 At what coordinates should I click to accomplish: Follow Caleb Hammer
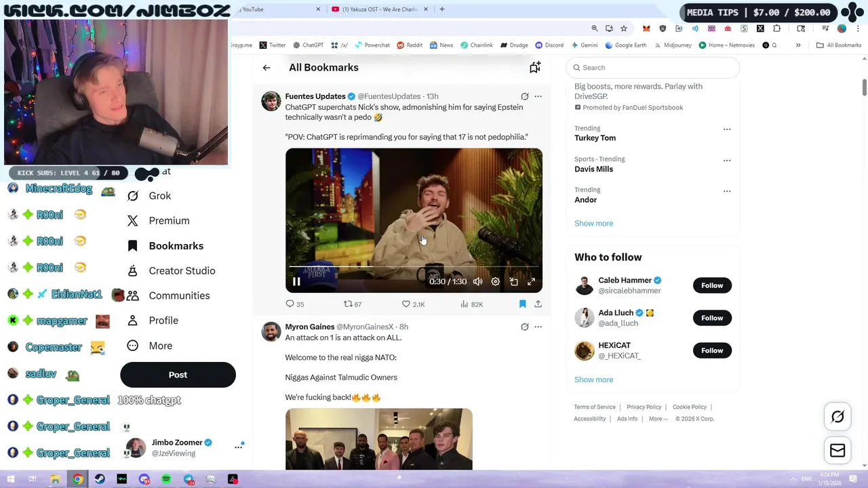712,285
